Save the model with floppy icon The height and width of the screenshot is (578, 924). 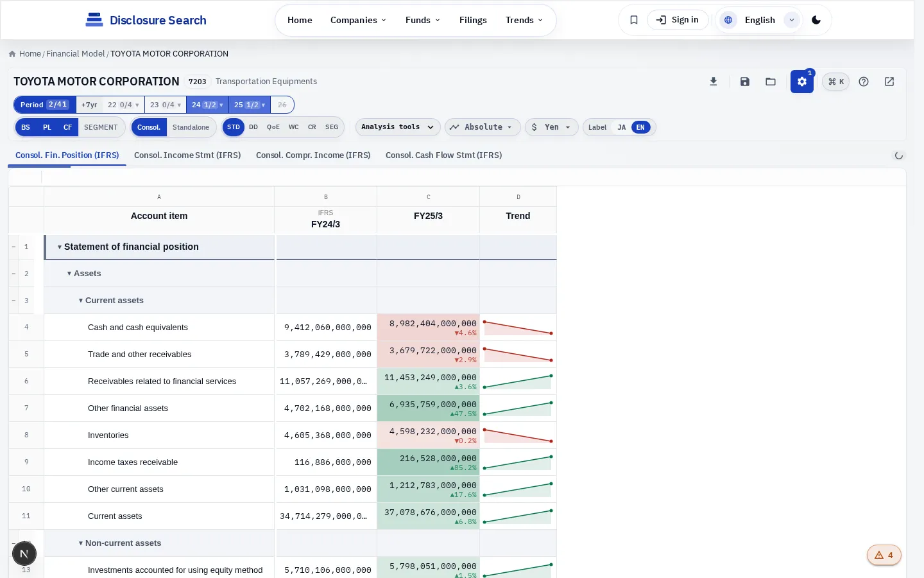[x=745, y=82]
